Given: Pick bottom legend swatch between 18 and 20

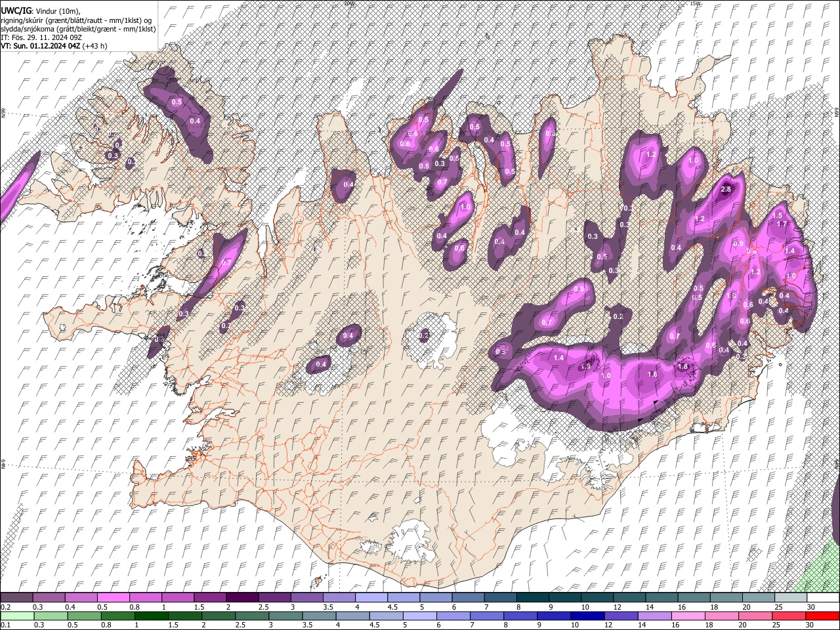Looking at the screenshot, I should pyautogui.click(x=722, y=616).
